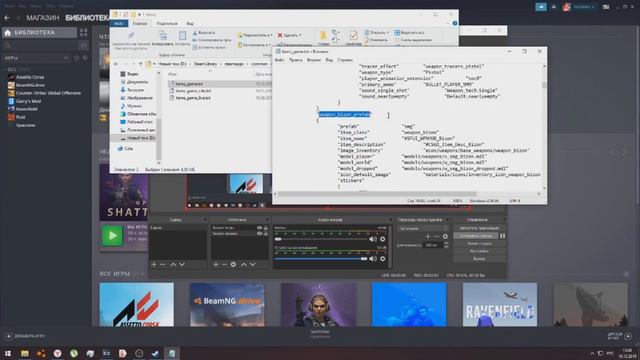The image size is (640, 360).
Task: Switch to Главная ribbon tab in Explorer
Action: [140, 24]
